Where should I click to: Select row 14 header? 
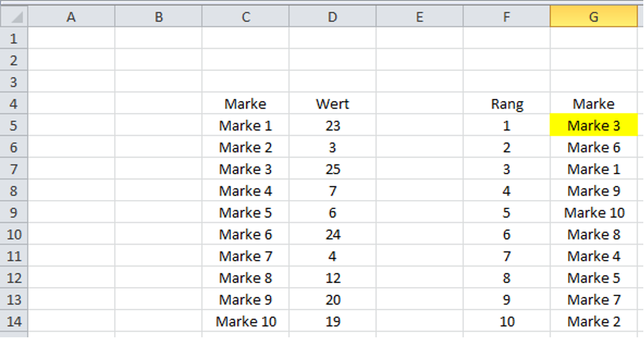click(x=14, y=321)
